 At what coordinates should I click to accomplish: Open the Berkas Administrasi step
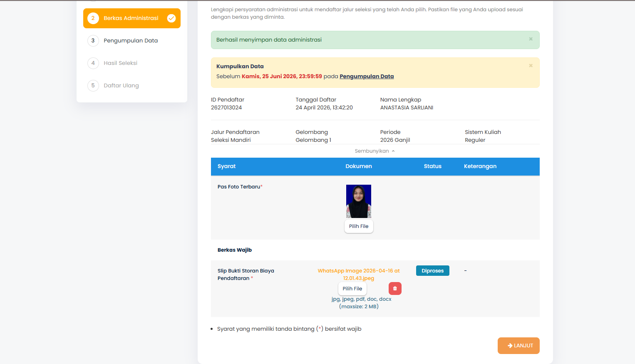(x=131, y=18)
